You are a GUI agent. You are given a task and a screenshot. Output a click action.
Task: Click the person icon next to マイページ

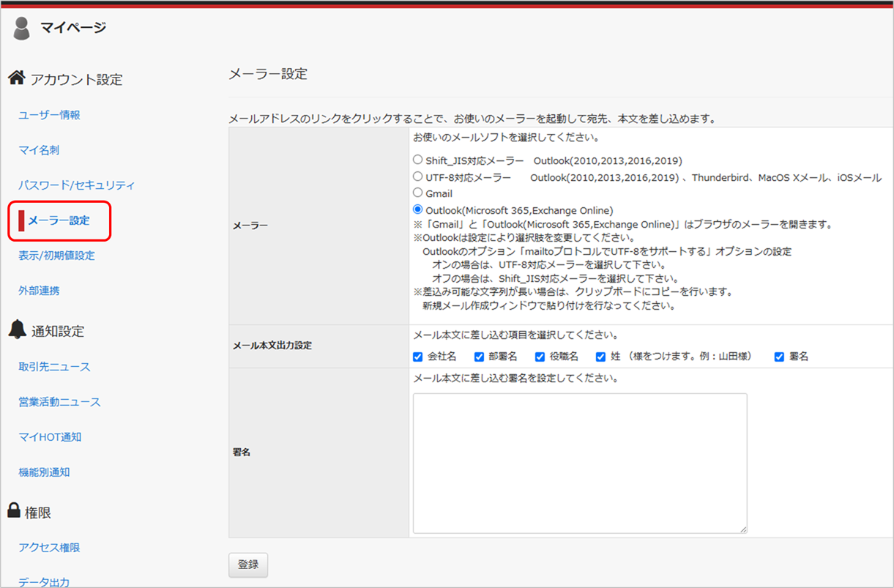21,26
